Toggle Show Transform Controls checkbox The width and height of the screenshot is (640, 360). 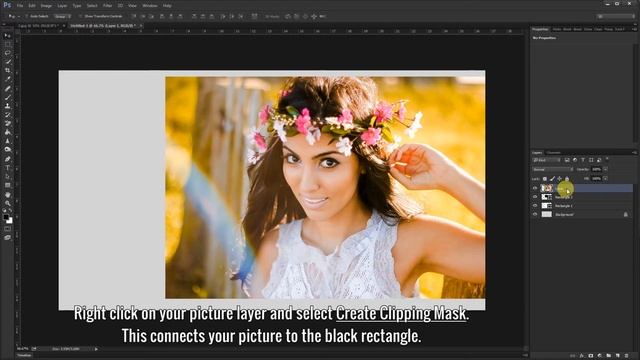pos(80,16)
